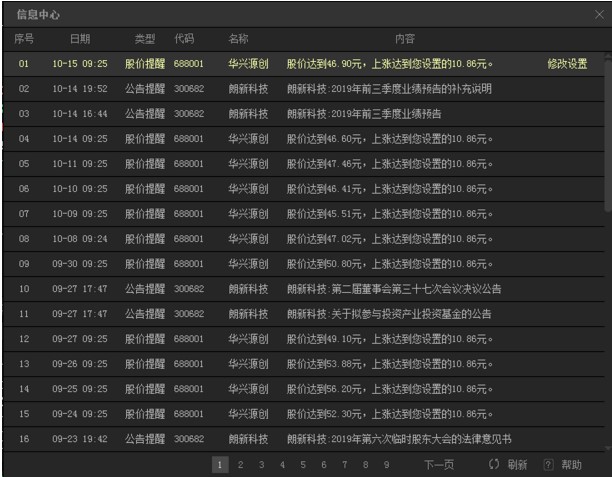The height and width of the screenshot is (477, 612).
Task: Select the 股价达到46.41元 alert row
Action: click(x=303, y=189)
